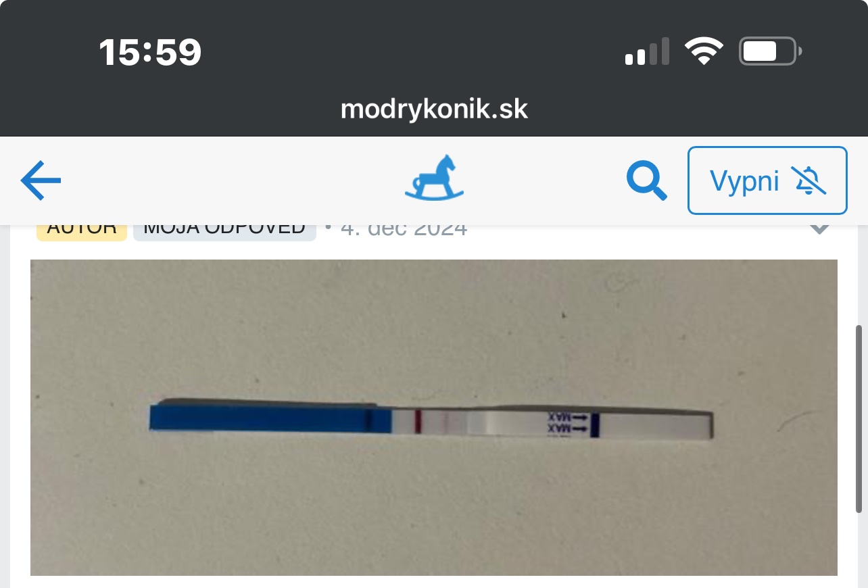The height and width of the screenshot is (588, 868).
Task: Open the test strip photo
Action: 434,418
